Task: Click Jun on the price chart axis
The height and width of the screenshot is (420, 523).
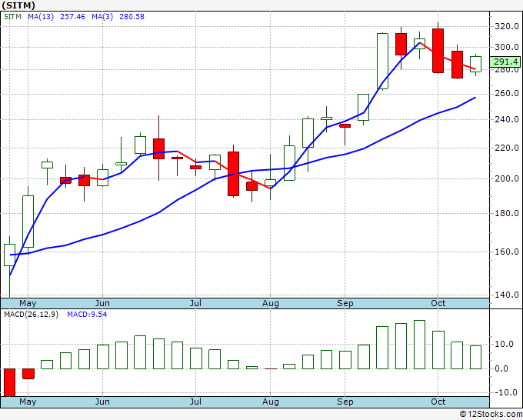Action: (x=102, y=304)
